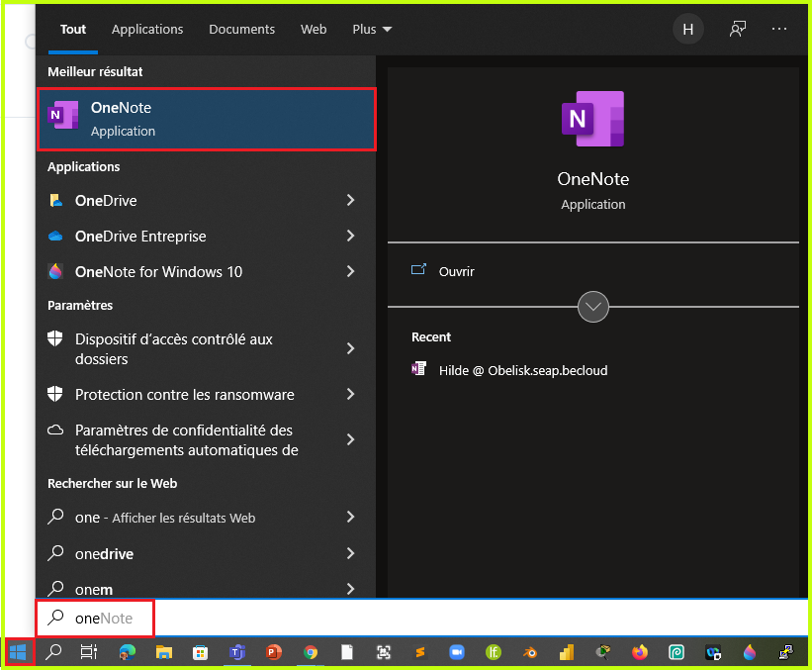
Task: Open the blank white document taskbar icon
Action: coord(347,652)
